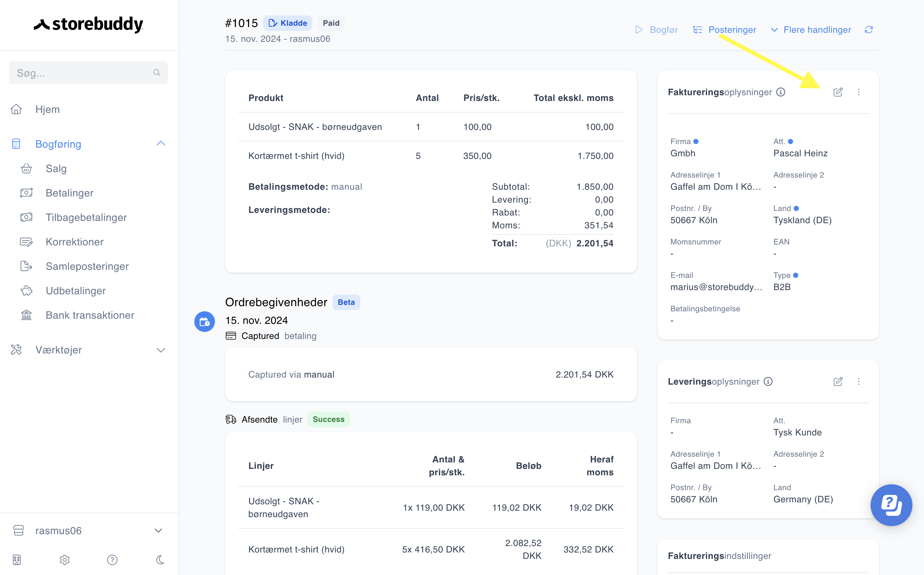This screenshot has width=924, height=575.
Task: Open Korrektioner in the sidebar
Action: tap(75, 242)
